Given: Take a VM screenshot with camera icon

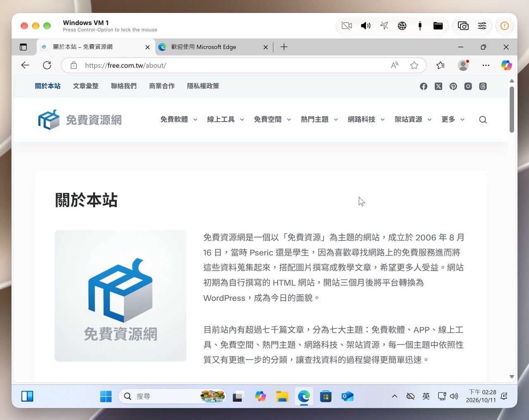Looking at the screenshot, I should [x=463, y=26].
